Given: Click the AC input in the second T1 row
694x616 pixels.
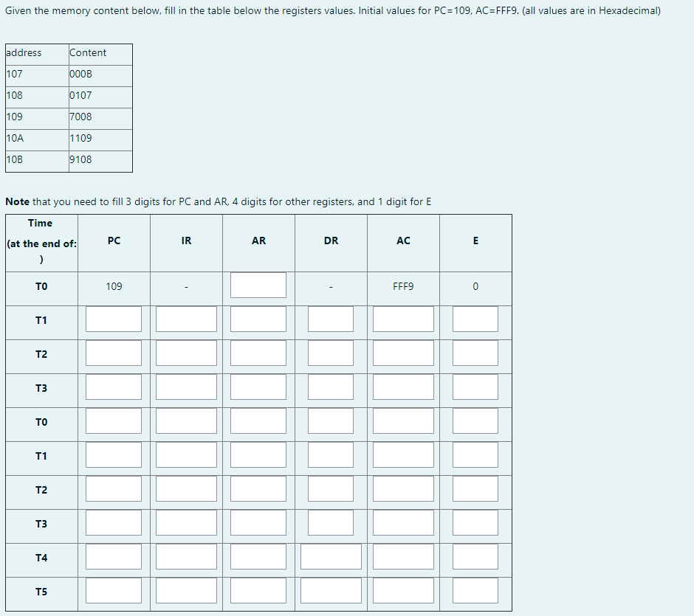Looking at the screenshot, I should [403, 454].
